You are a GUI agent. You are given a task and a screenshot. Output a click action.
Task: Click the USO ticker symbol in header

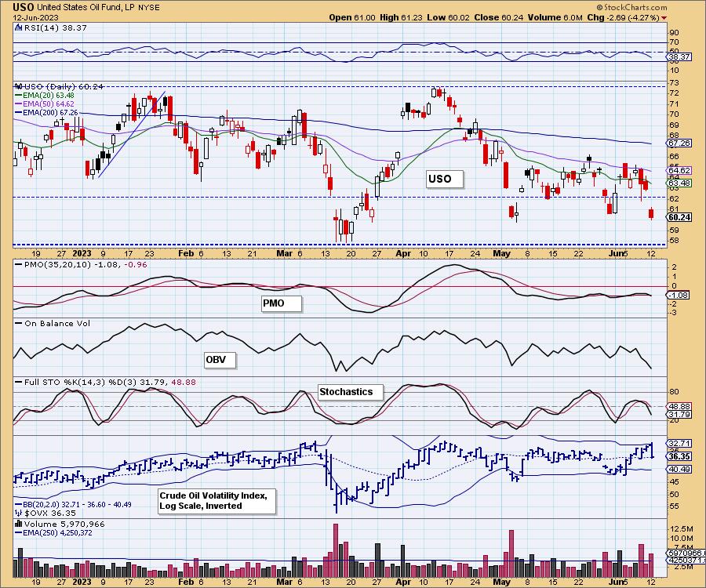point(23,7)
